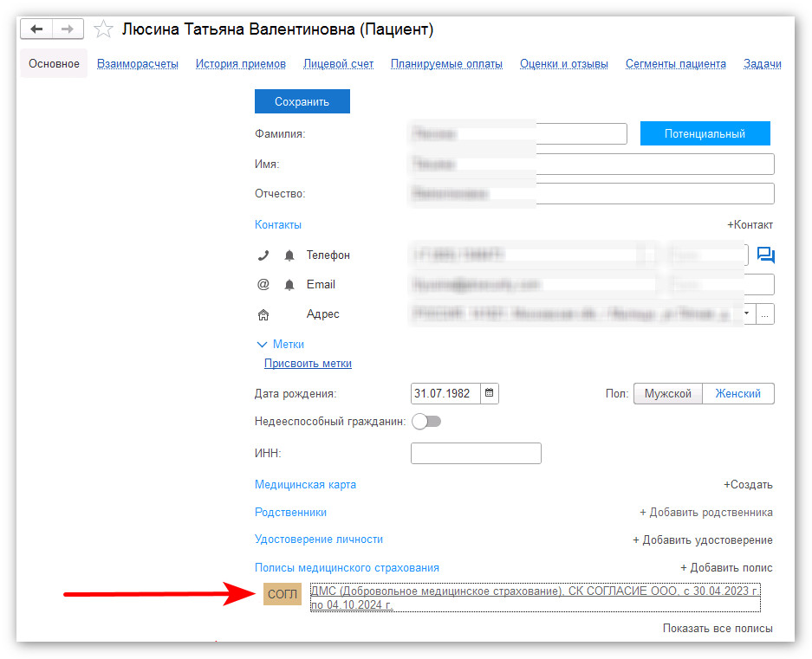Viewport: 812px width, 659px height.
Task: Open the Сегменты пациента tab
Action: click(676, 64)
